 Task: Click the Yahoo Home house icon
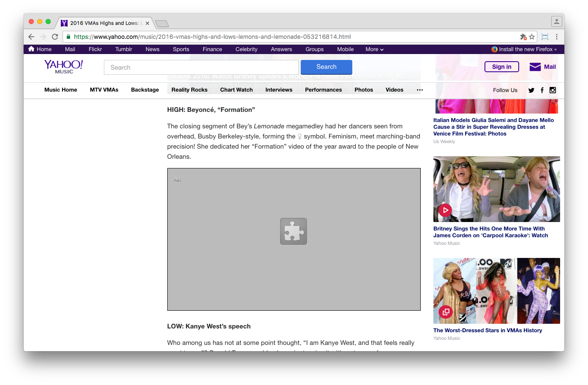(x=31, y=49)
